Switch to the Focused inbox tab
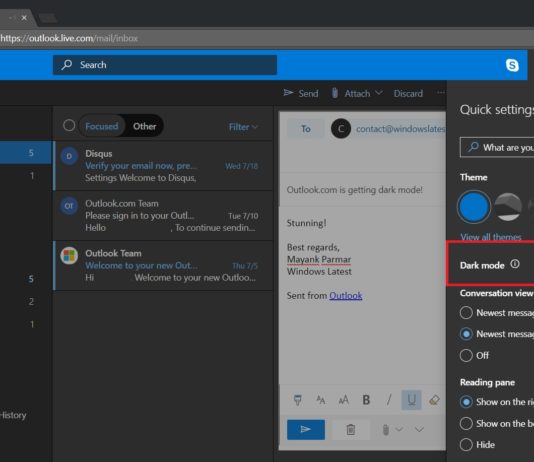Screen dimensions: 534x462 pyautogui.click(x=101, y=126)
